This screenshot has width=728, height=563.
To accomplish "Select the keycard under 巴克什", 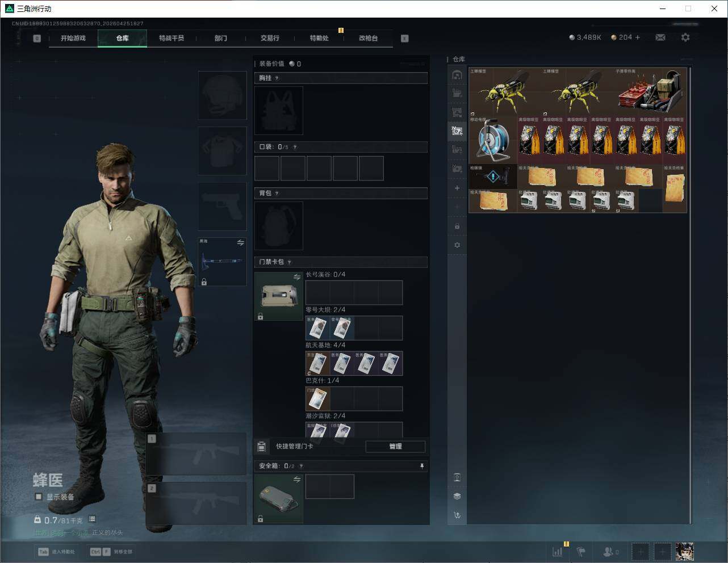I will [318, 399].
